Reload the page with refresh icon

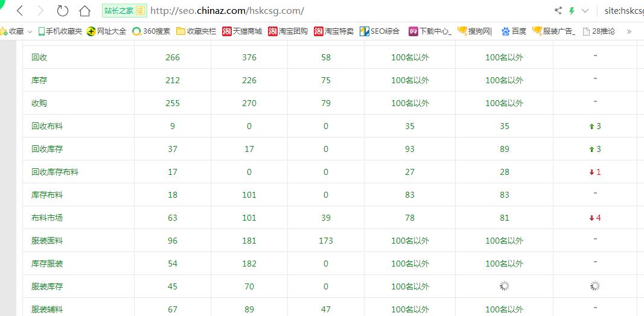62,11
